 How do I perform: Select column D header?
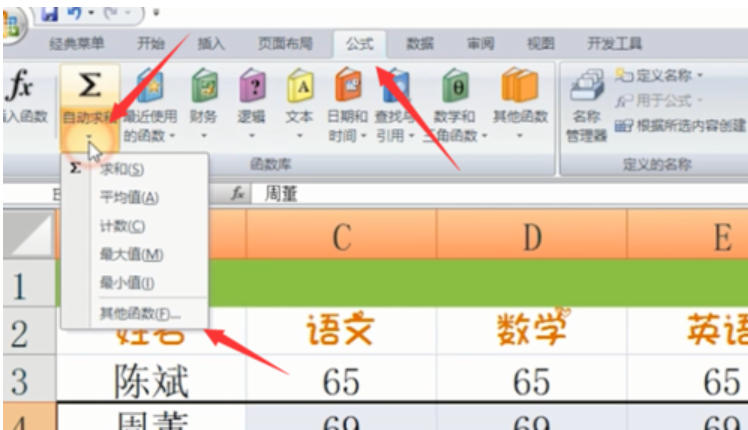pos(531,238)
